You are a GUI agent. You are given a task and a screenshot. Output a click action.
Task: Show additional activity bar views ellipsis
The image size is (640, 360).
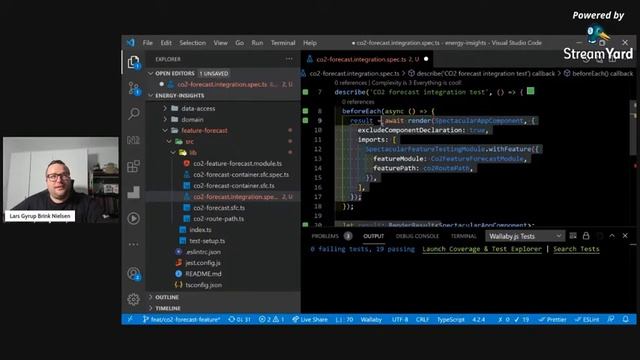click(133, 244)
